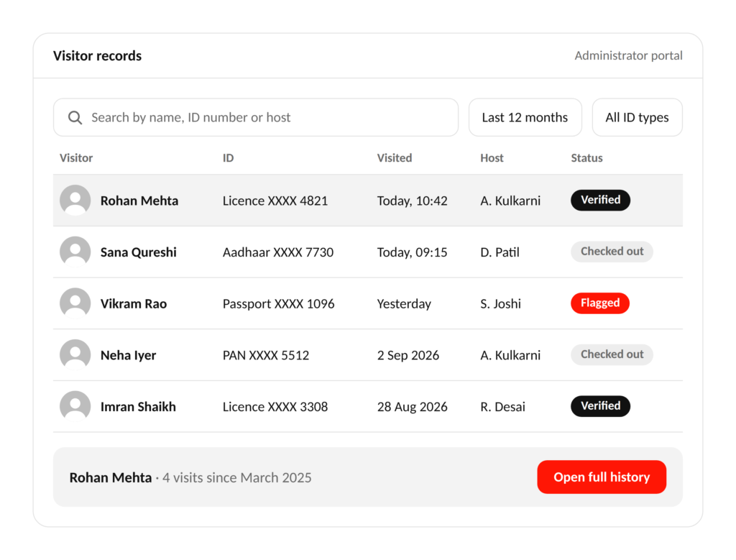The image size is (736, 560).
Task: Click host D. Patil
Action: click(500, 252)
